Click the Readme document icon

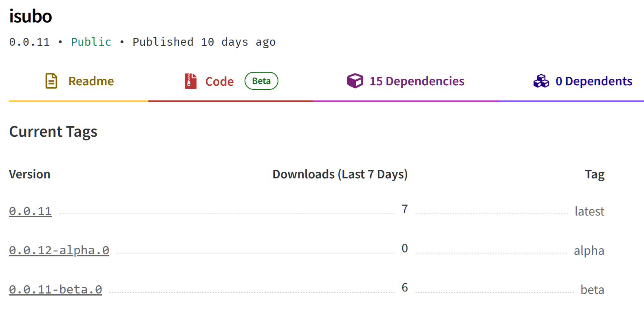(51, 80)
